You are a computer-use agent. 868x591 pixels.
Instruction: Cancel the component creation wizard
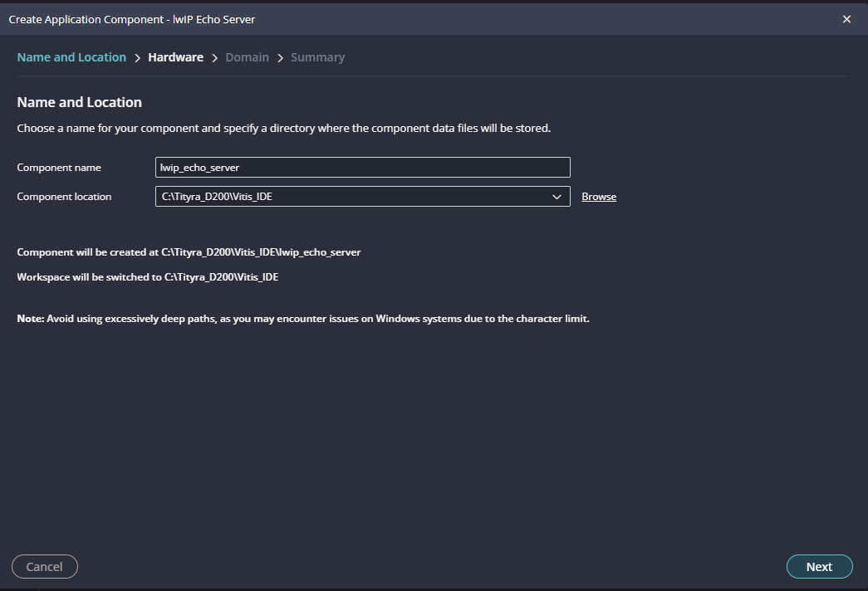[45, 566]
